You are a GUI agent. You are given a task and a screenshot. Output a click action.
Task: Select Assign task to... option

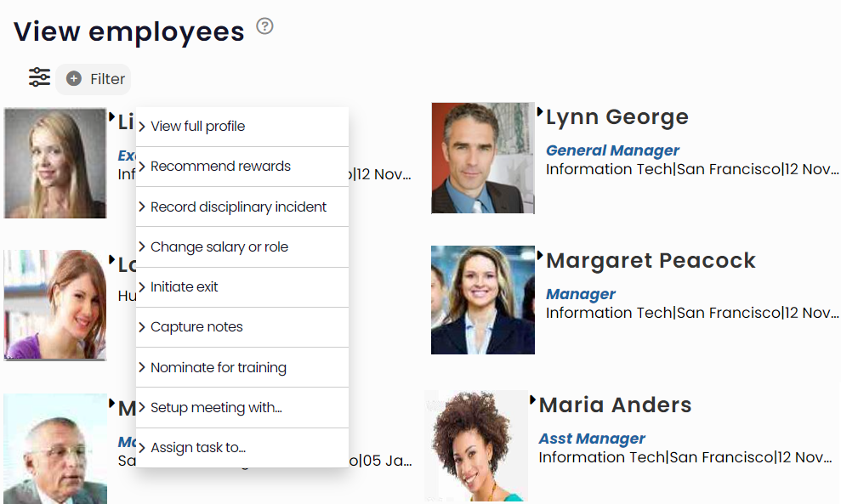pos(197,448)
